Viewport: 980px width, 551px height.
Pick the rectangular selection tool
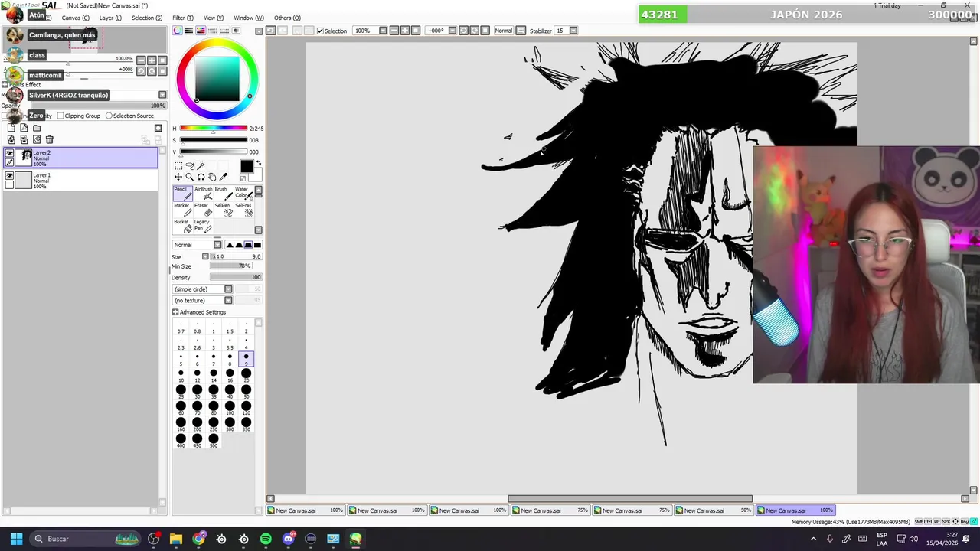pyautogui.click(x=178, y=166)
